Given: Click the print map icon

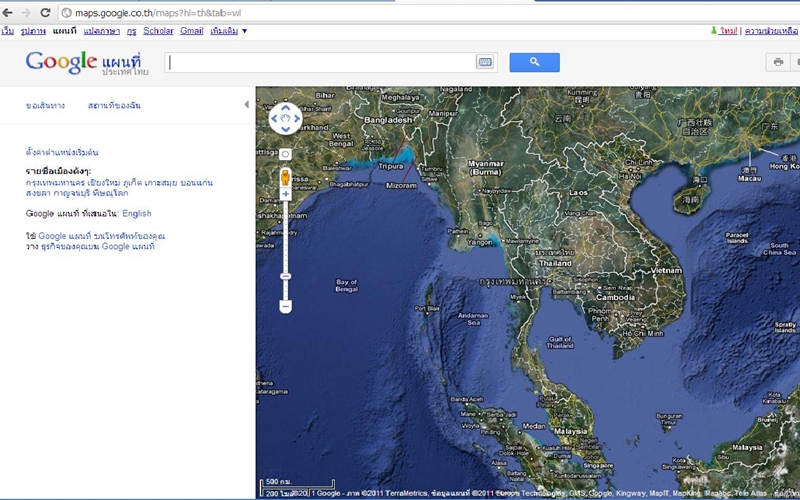Looking at the screenshot, I should click(778, 62).
